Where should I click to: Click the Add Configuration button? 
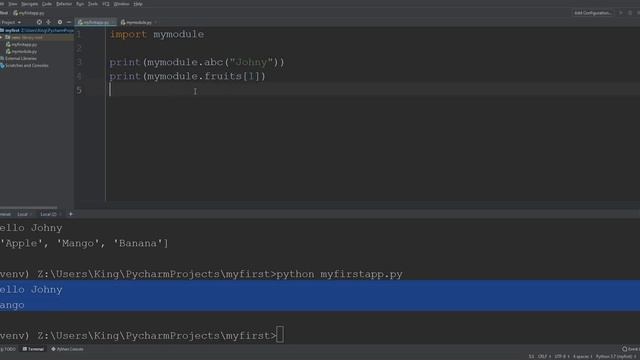tap(593, 13)
